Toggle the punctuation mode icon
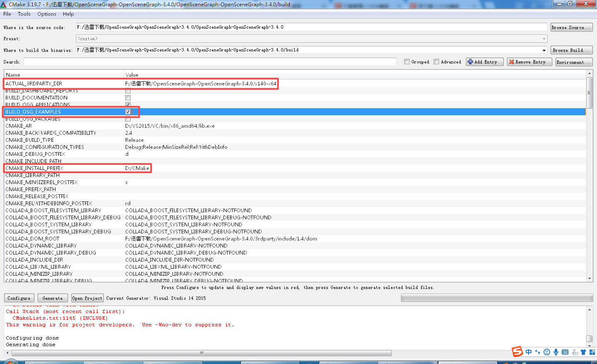The width and height of the screenshot is (597, 364). point(538,352)
